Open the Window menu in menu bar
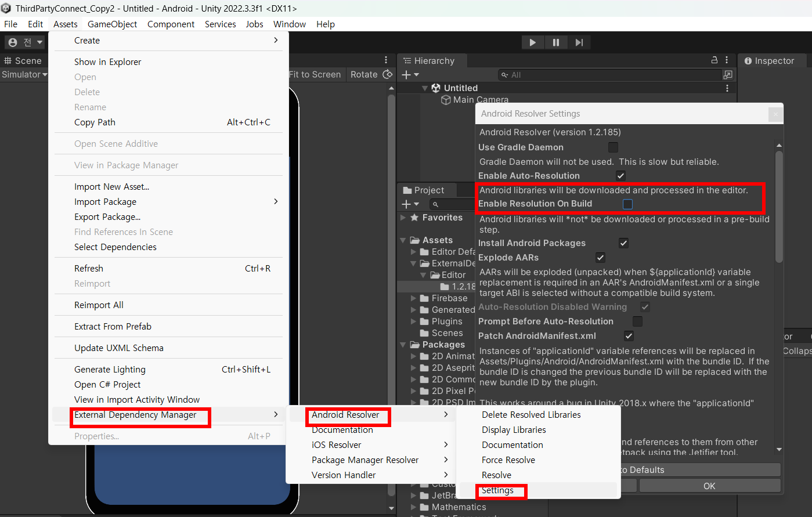Screen dimensions: 812x517 [290, 24]
